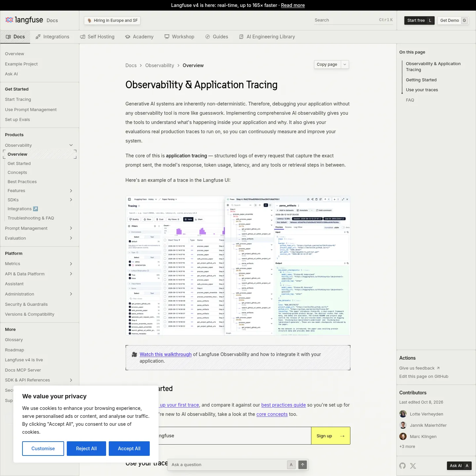Expand the Features sidebar item
This screenshot has width=476, height=476.
(71, 191)
